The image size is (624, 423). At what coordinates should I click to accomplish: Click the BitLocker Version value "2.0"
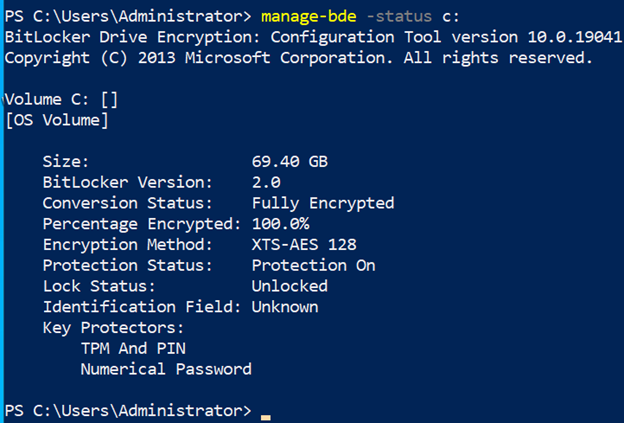[x=266, y=182]
